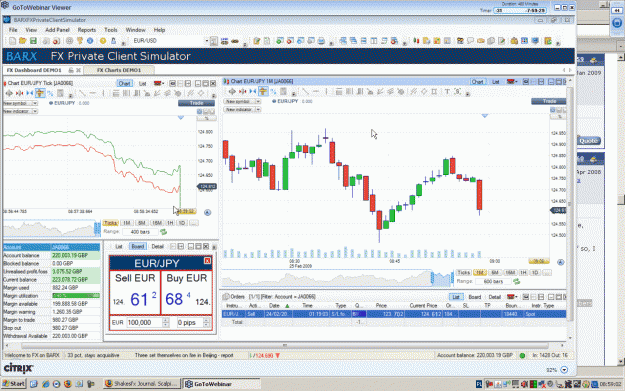
Task: Select the EUR/J Sell order row
Action: pyautogui.click(x=394, y=314)
